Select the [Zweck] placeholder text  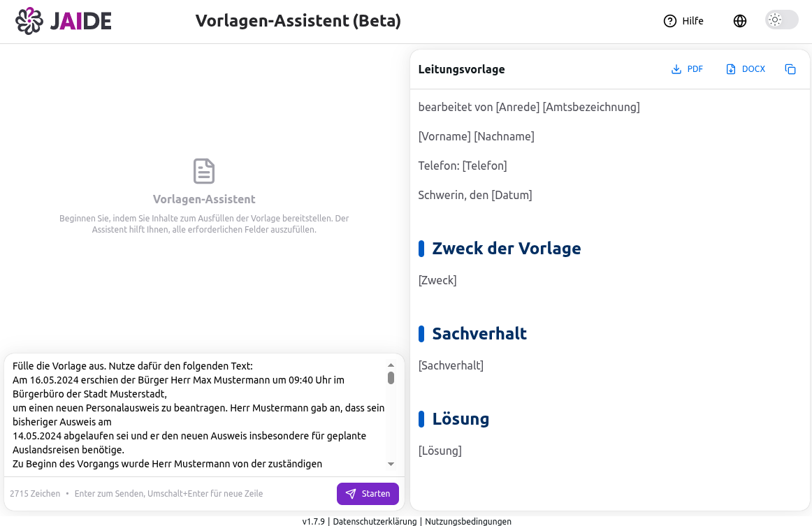click(437, 279)
